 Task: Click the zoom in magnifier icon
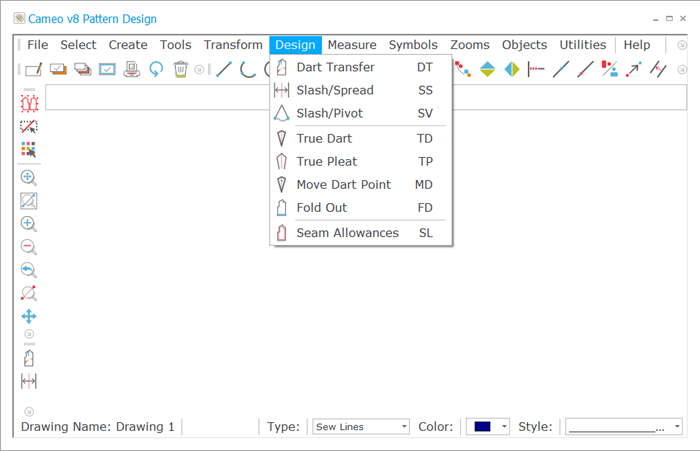click(x=29, y=224)
